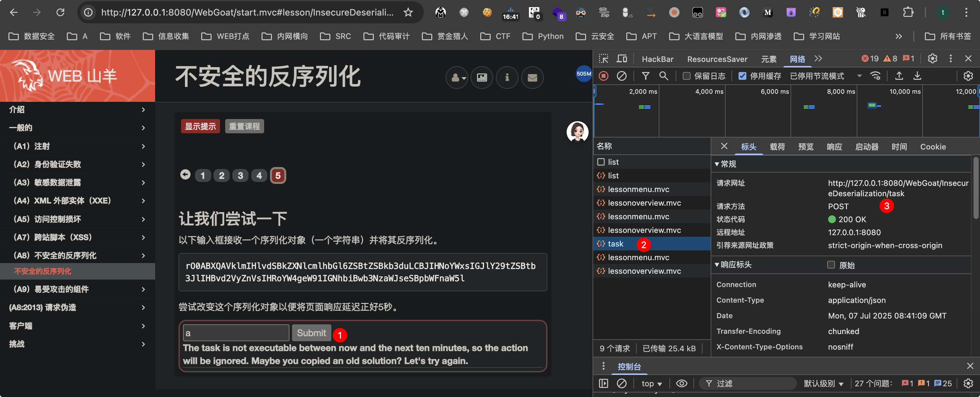This screenshot has height=397, width=980.
Task: Click the browser reload icon
Action: tap(60, 13)
